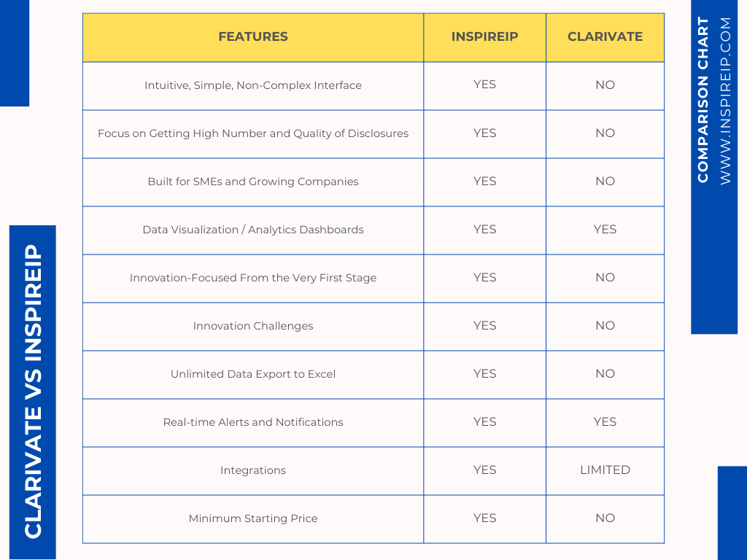The height and width of the screenshot is (560, 747).
Task: Click the CLARIVATE column header
Action: (605, 36)
